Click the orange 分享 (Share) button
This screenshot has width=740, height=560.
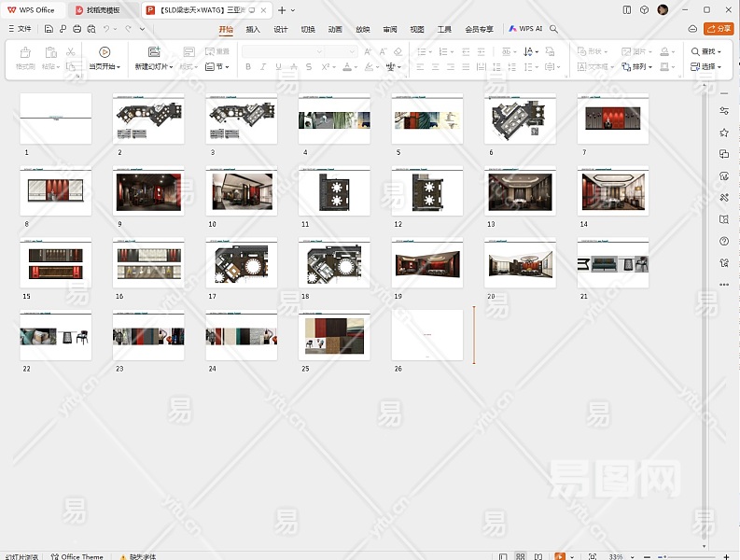point(719,29)
